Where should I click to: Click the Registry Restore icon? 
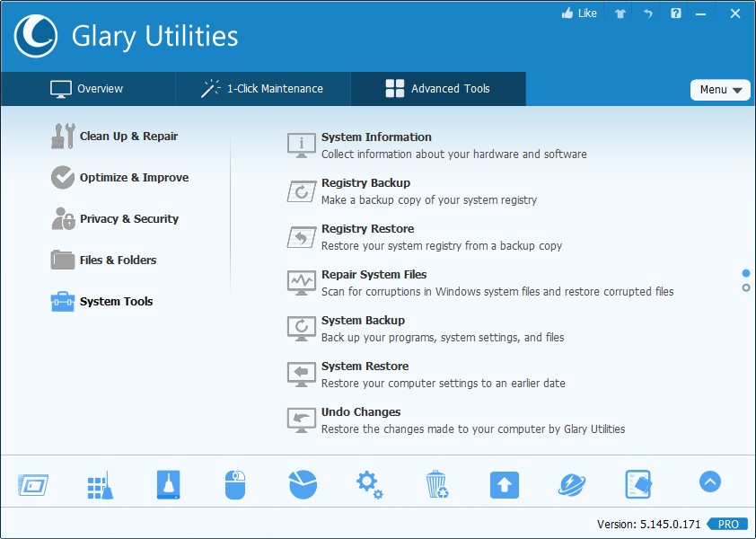(302, 237)
